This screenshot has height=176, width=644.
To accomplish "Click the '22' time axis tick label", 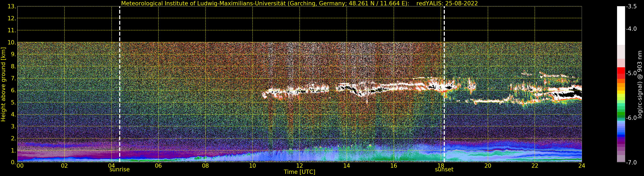I will pyautogui.click(x=535, y=166).
